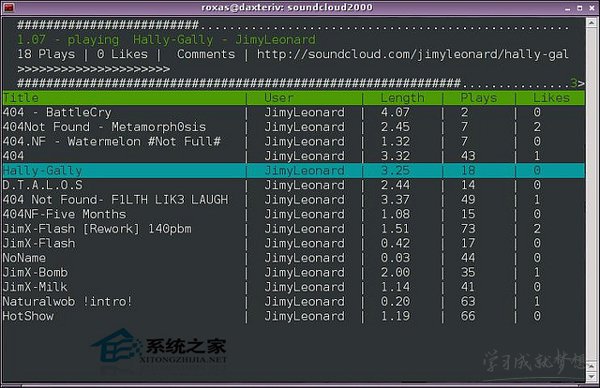Select track 'JimX-Bomb'
This screenshot has height=388, width=600.
pos(293,272)
